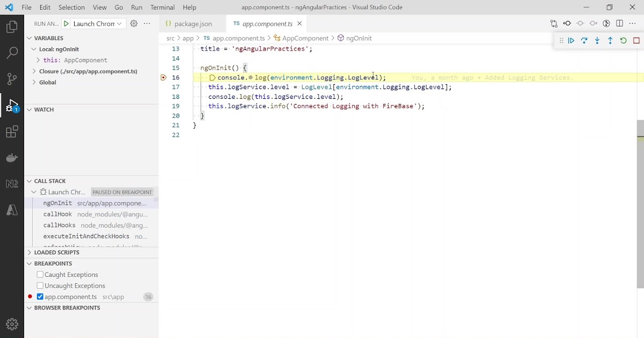Open the Run menu
Screen dimensions: 644x338
(137, 8)
